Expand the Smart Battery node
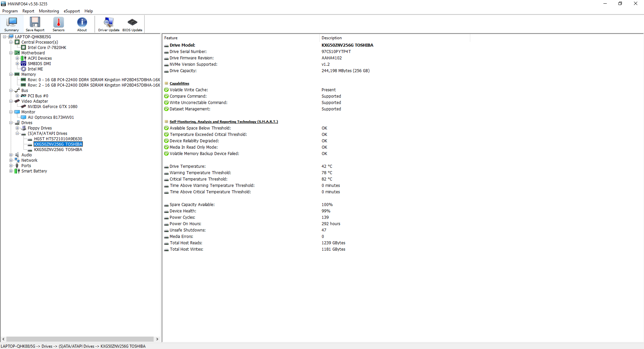Viewport: 644px width, 349px height. [11, 171]
